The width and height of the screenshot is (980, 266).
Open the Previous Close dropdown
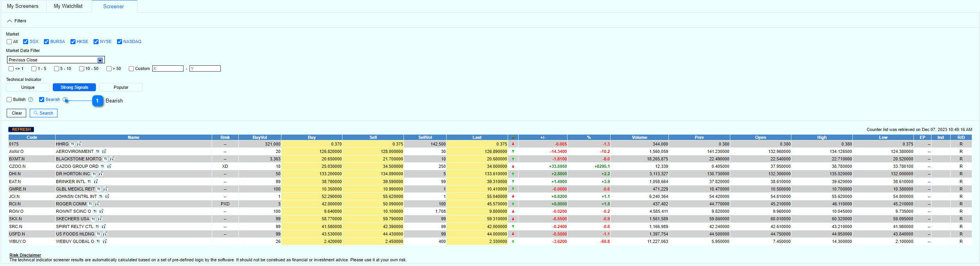coord(56,60)
